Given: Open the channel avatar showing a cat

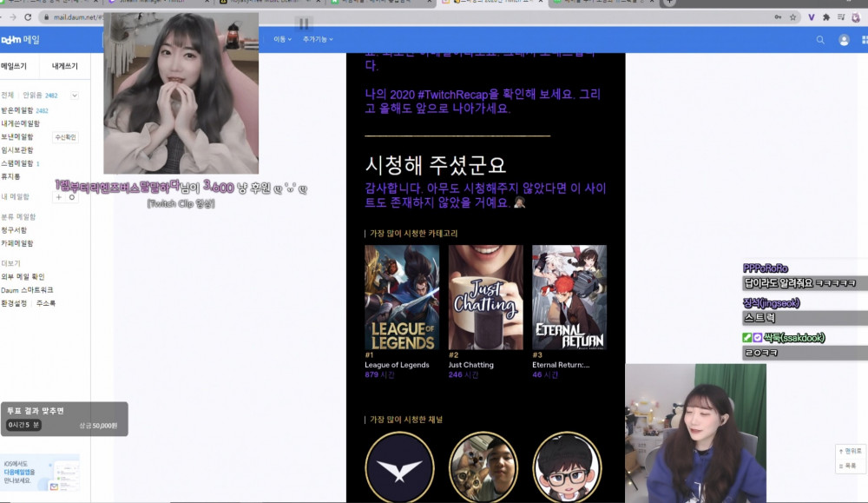Looking at the screenshot, I should pyautogui.click(x=483, y=467).
